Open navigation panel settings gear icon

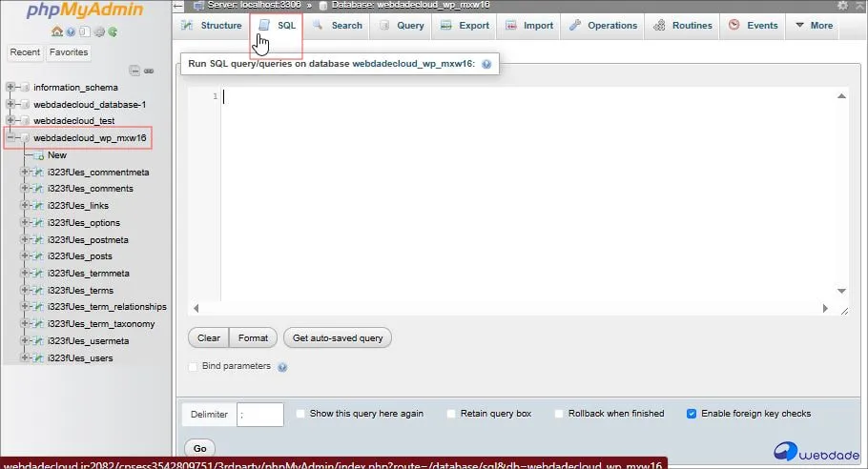(99, 31)
